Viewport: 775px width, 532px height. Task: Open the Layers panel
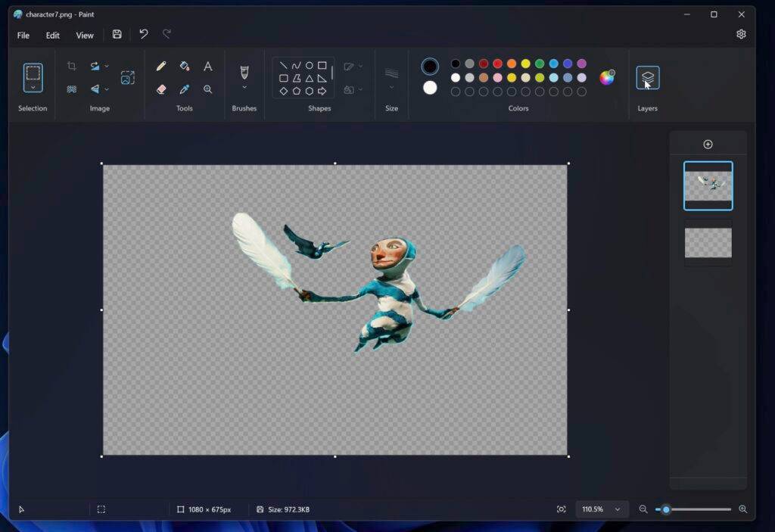(647, 76)
